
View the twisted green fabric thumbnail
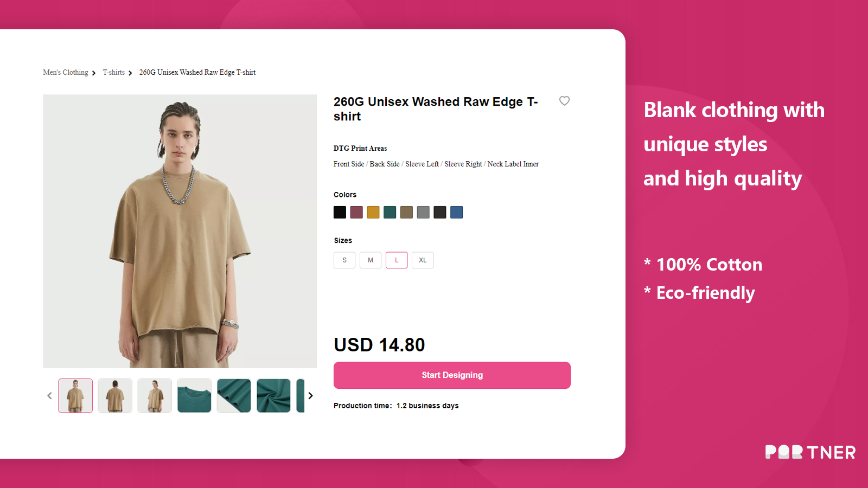click(273, 396)
